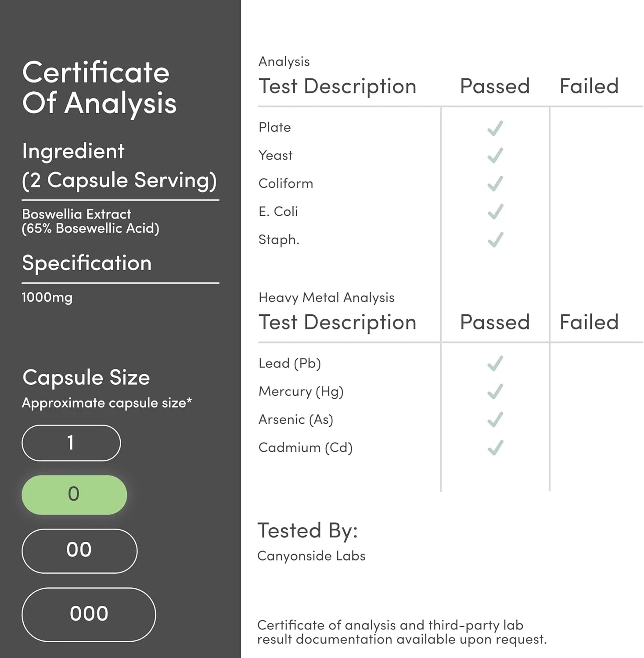644x658 pixels.
Task: Click the Mercury (Hg) passed checkmark
Action: [495, 392]
